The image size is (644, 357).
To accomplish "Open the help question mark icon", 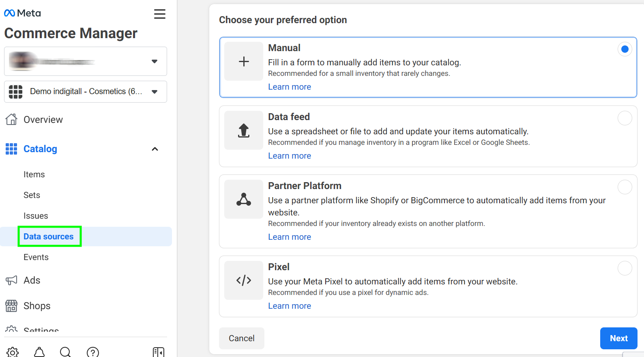I will tap(93, 352).
